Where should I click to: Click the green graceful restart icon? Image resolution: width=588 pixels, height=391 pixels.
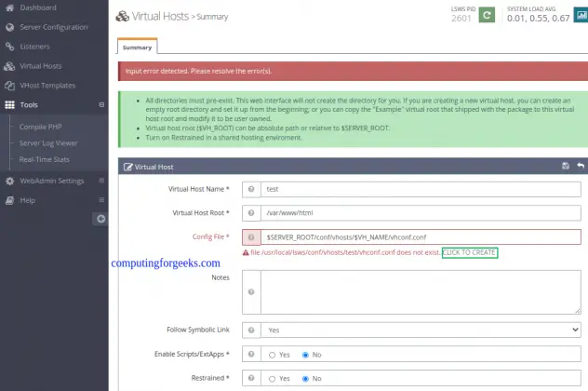pos(487,17)
